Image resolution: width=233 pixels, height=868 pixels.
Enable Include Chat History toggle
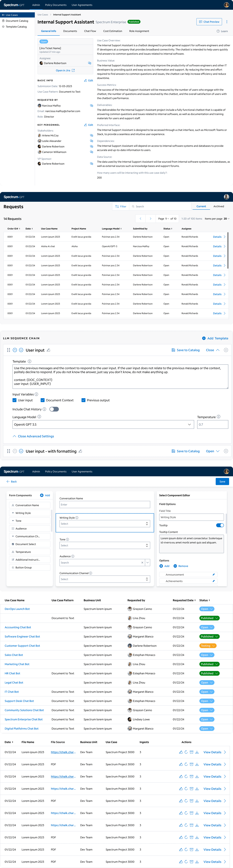click(54, 409)
